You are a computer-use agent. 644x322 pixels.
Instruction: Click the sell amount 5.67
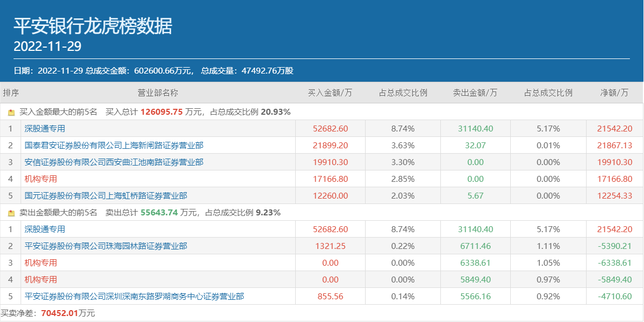(476, 196)
